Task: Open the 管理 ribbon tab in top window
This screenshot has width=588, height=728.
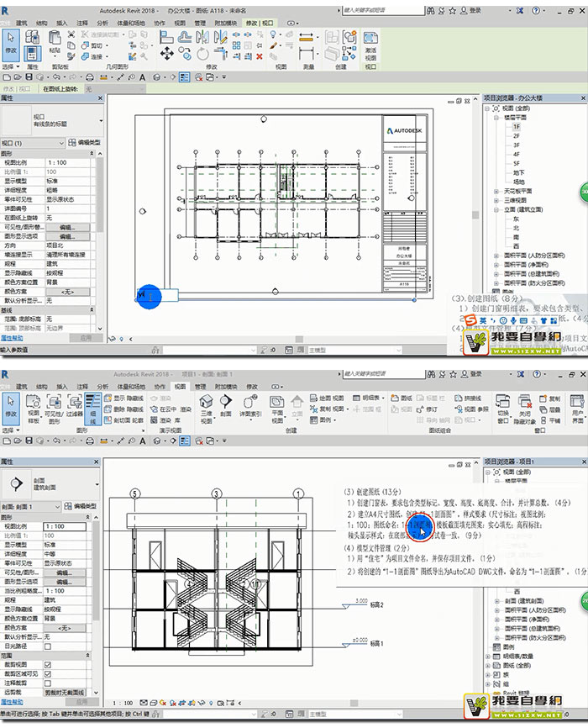Action: (x=200, y=23)
